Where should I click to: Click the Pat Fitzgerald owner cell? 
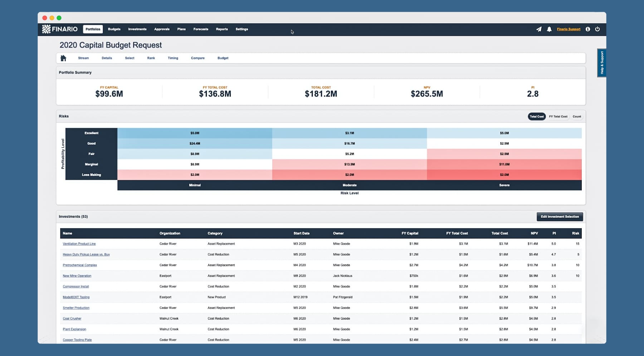point(343,297)
